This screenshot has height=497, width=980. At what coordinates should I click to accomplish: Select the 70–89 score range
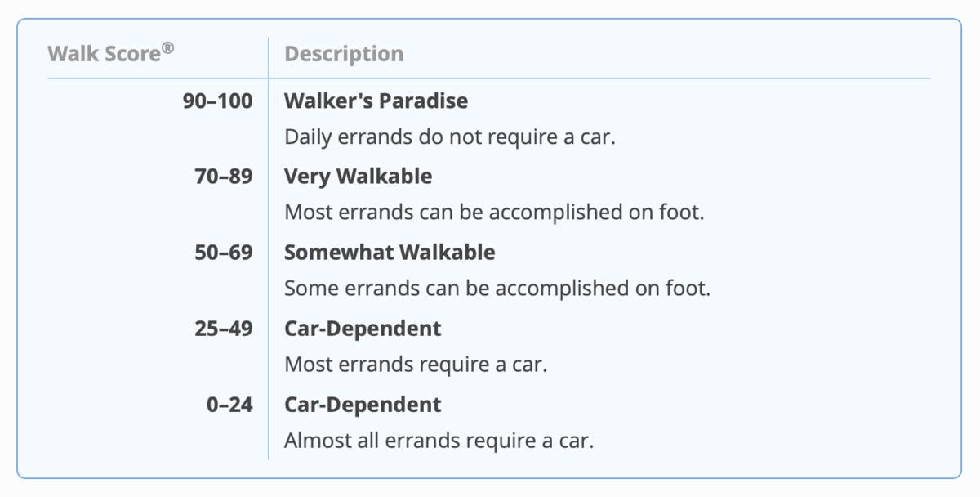(x=223, y=177)
